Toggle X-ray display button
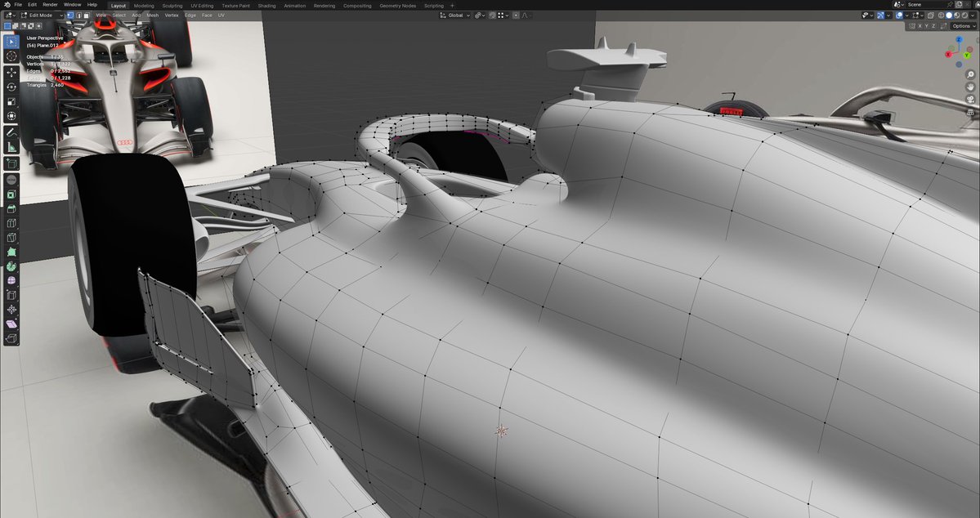The width and height of the screenshot is (980, 518). pyautogui.click(x=931, y=15)
